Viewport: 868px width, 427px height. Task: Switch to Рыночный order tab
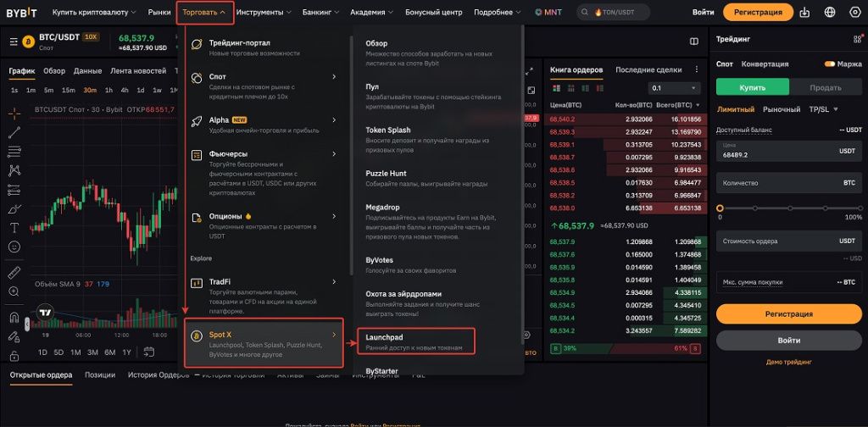pyautogui.click(x=781, y=109)
